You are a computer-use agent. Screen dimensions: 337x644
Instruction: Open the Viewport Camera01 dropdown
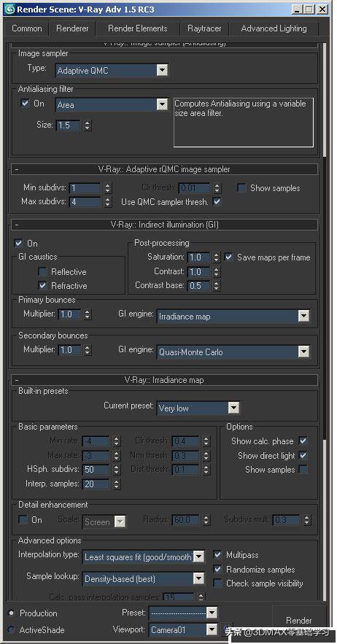point(183,629)
